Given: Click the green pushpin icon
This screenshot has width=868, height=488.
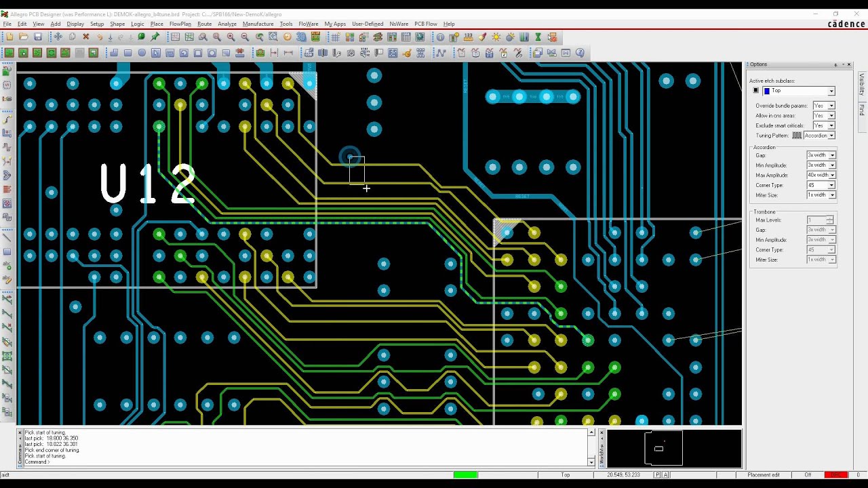Looking at the screenshot, I should click(155, 37).
